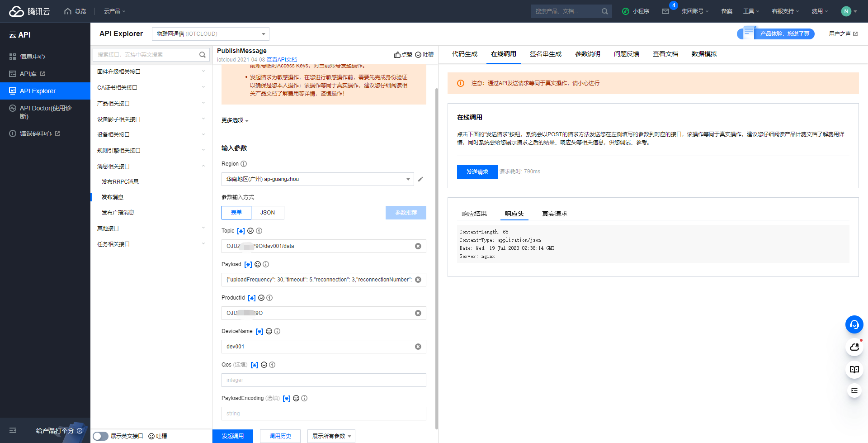Click the Qos integer input field
868x443 pixels.
click(x=324, y=380)
